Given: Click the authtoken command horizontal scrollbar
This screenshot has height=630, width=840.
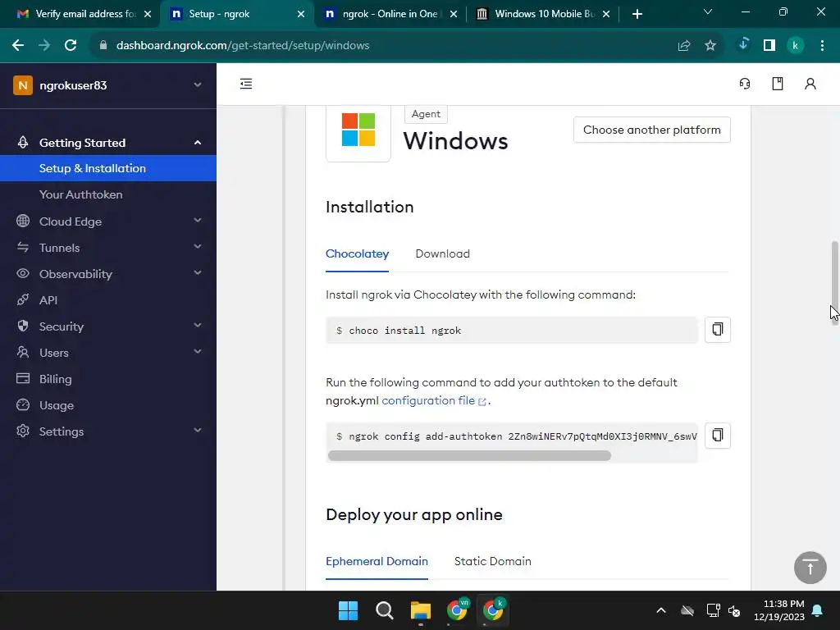Looking at the screenshot, I should pyautogui.click(x=469, y=456).
